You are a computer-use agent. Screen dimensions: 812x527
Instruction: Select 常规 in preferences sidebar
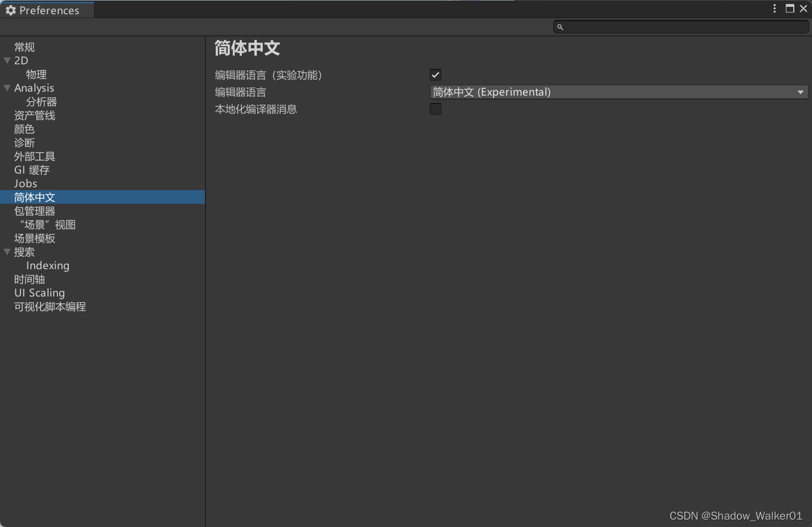click(24, 47)
